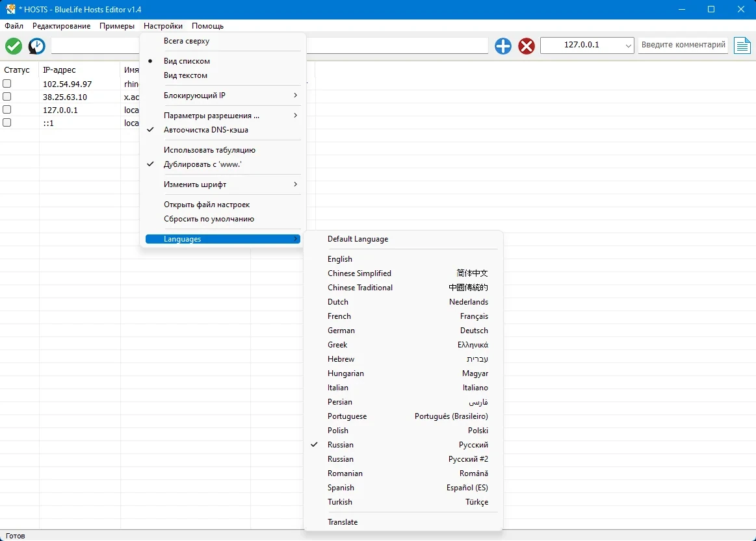Viewport: 756px width, 541px height.
Task: Open the 'Редактирование' menu
Action: coord(61,26)
